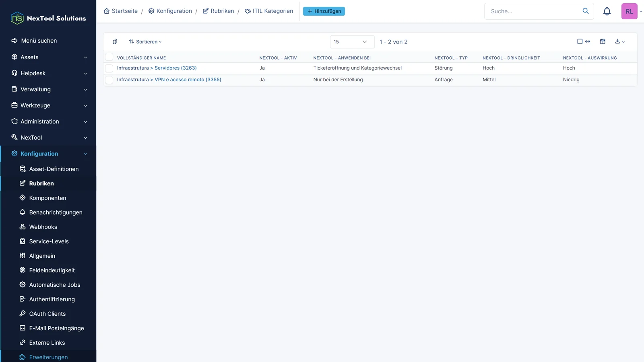The image size is (644, 362).
Task: Collapse the Konfiguration menu
Action: pos(48,154)
